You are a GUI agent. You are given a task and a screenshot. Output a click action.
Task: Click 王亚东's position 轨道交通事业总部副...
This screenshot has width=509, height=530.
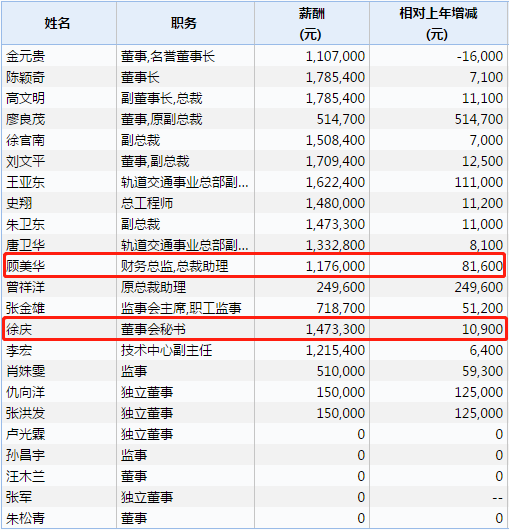point(185,182)
